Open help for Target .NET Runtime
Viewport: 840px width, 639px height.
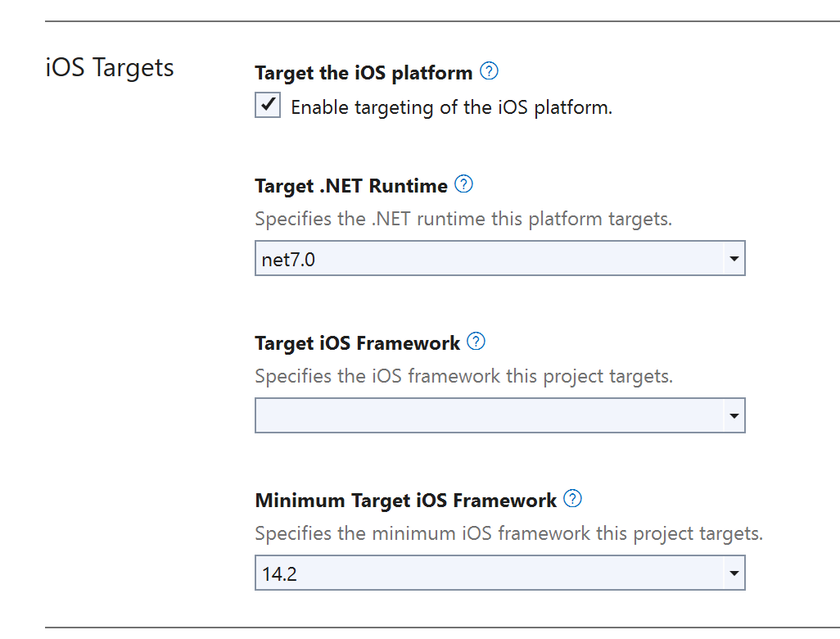click(463, 184)
